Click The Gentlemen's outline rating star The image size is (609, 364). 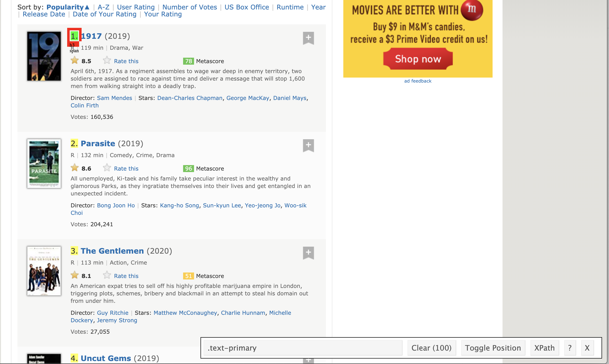click(x=107, y=275)
